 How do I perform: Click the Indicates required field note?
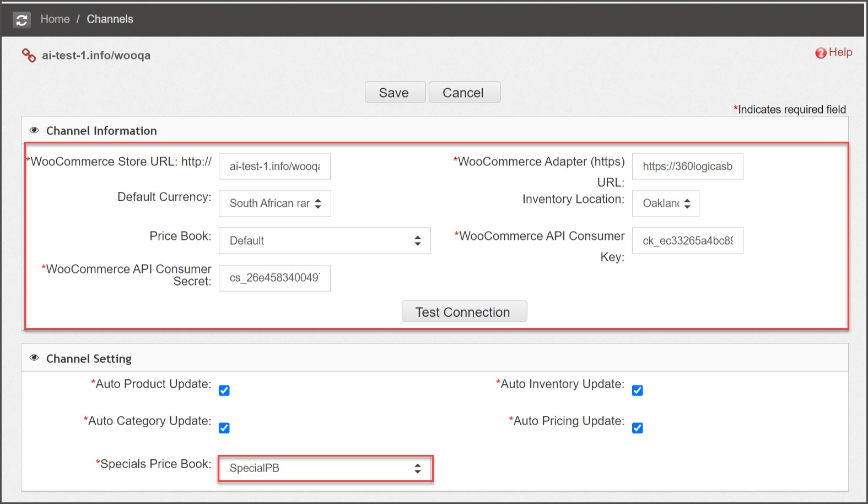tap(789, 109)
